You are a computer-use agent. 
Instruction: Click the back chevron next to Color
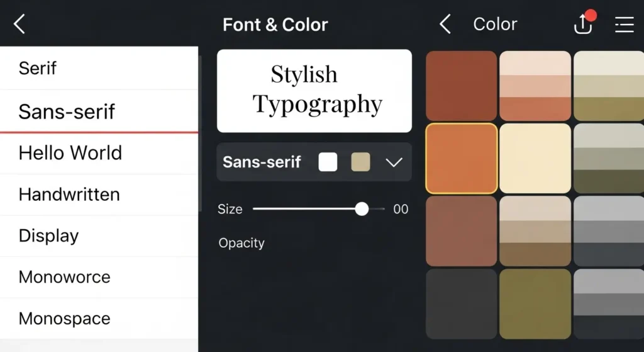(445, 25)
